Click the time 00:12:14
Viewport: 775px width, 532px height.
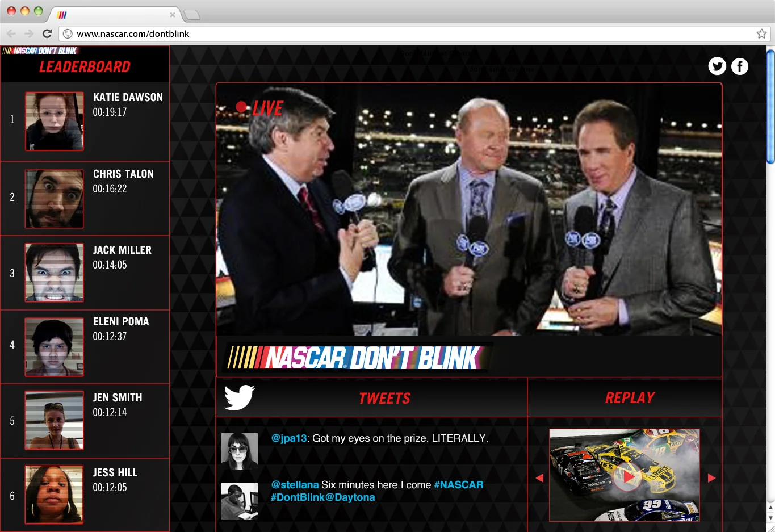click(110, 413)
